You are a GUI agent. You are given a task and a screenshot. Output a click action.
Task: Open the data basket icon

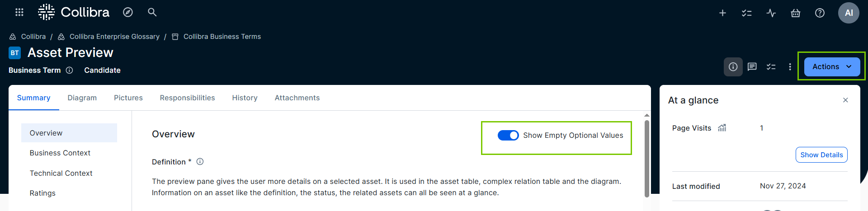796,13
